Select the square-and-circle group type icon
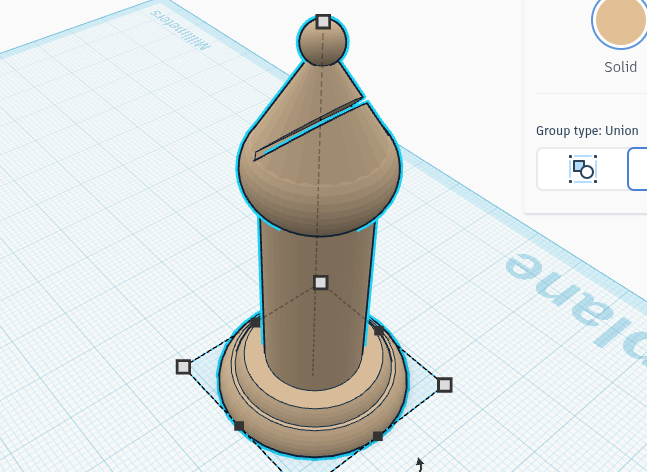 coord(583,169)
